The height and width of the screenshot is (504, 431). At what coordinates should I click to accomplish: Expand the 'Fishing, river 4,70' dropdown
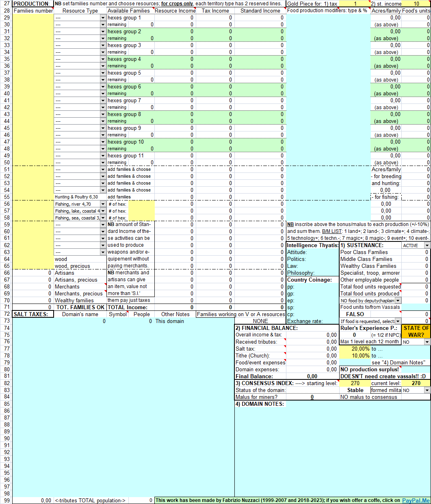[103, 204]
